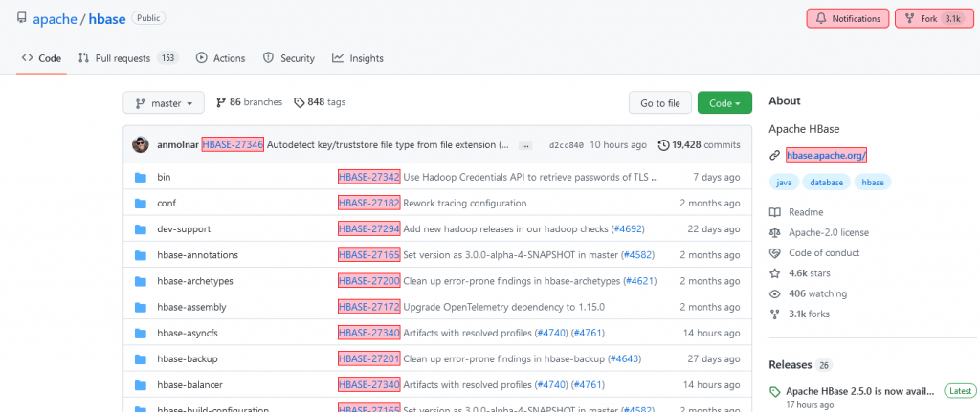Image resolution: width=980 pixels, height=412 pixels.
Task: Click the Code of conduct heart icon
Action: 775,252
